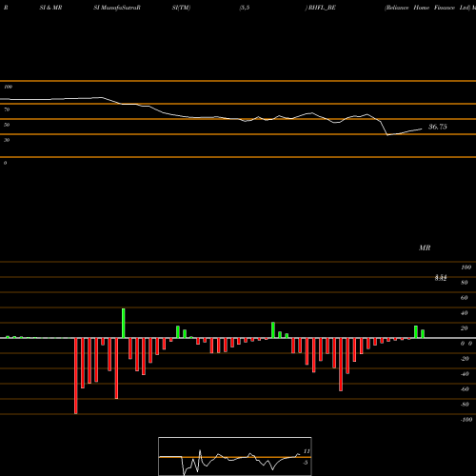Click the 'SI(TM)' header text
The image size is (476, 476).
tap(181, 8)
